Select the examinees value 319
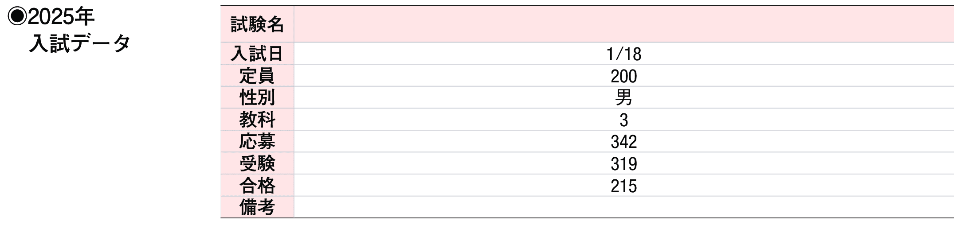The image size is (980, 248). (623, 164)
